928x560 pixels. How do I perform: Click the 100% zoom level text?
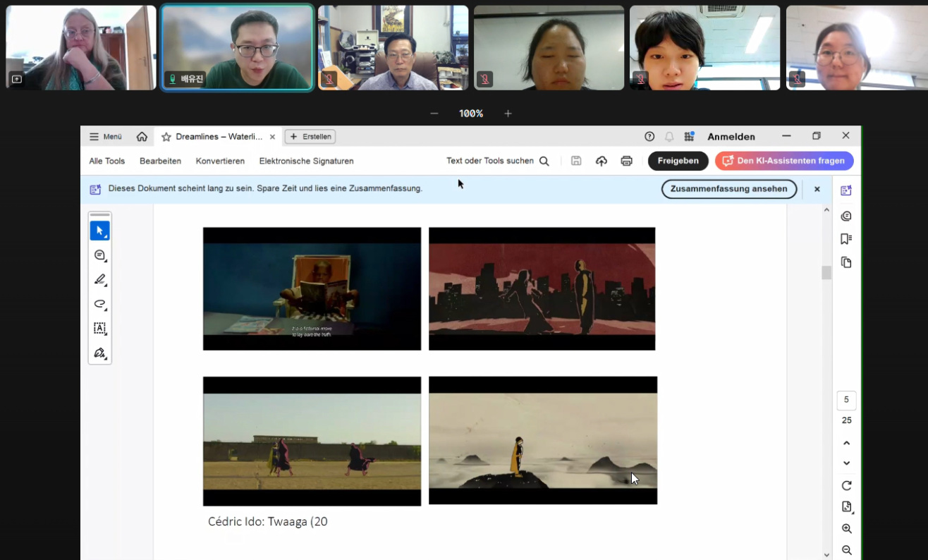pos(471,114)
